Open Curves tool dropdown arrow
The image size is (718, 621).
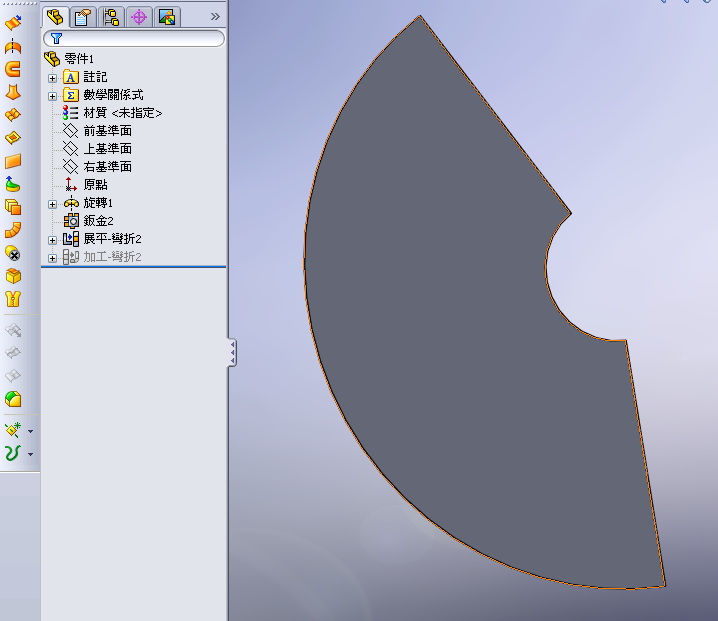[x=30, y=454]
